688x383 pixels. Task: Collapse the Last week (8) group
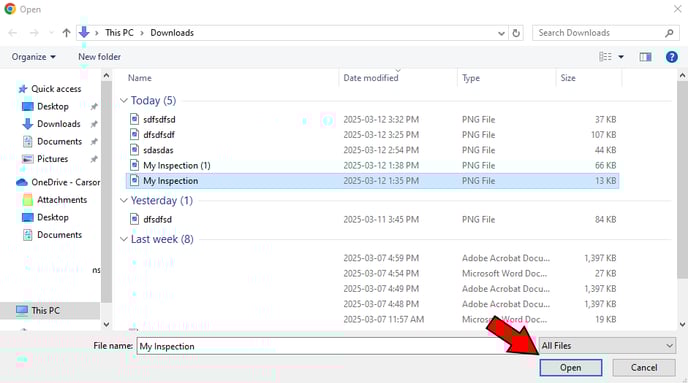(x=124, y=239)
